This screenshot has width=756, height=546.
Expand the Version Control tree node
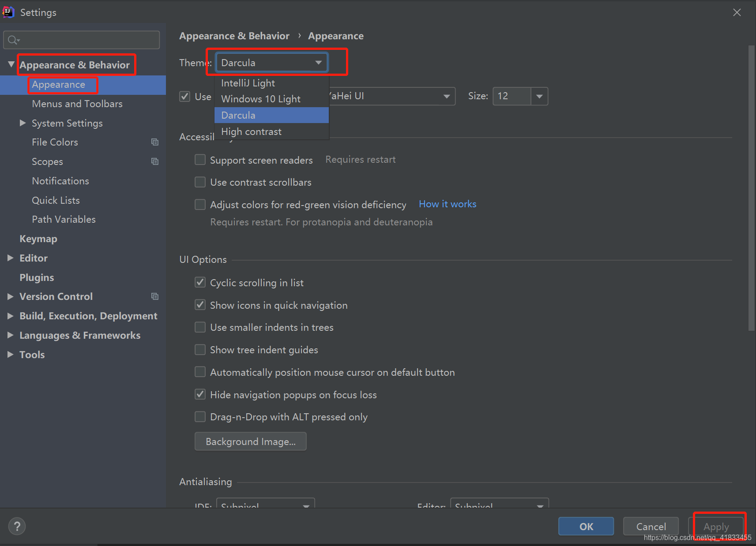pos(11,296)
